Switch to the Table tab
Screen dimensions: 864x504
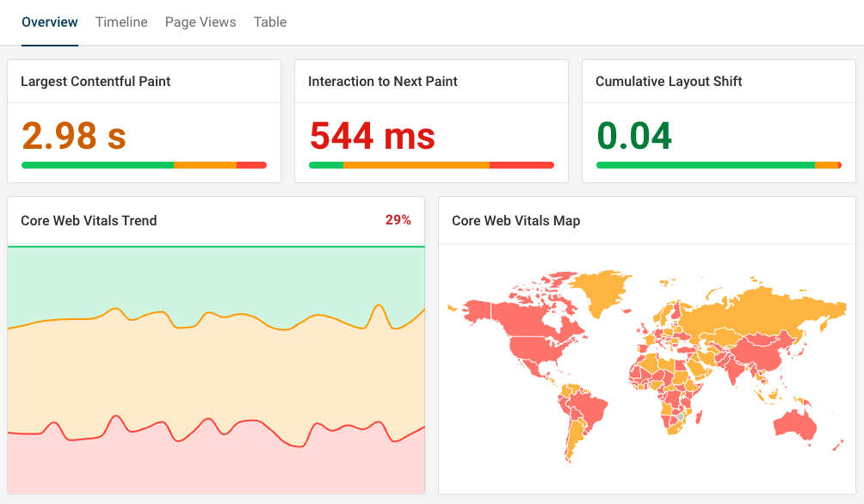pyautogui.click(x=270, y=22)
